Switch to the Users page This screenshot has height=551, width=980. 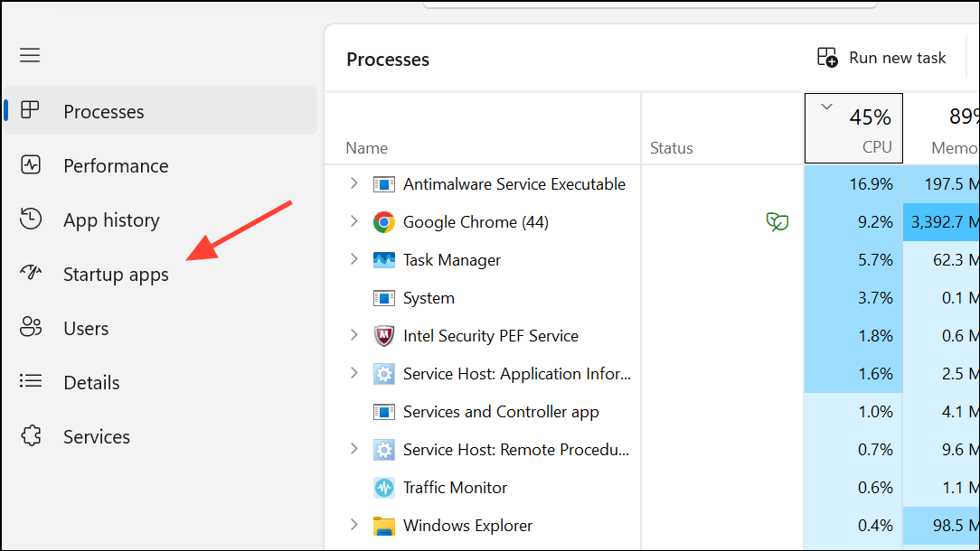(160, 328)
